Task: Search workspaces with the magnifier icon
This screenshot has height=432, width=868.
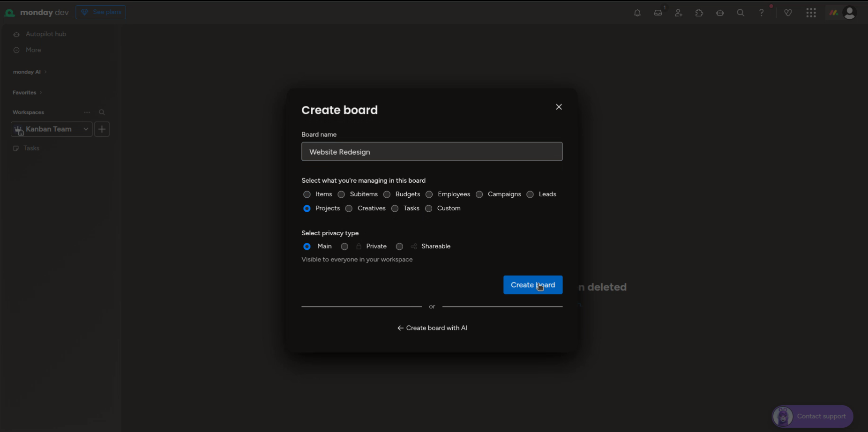Action: 102,112
